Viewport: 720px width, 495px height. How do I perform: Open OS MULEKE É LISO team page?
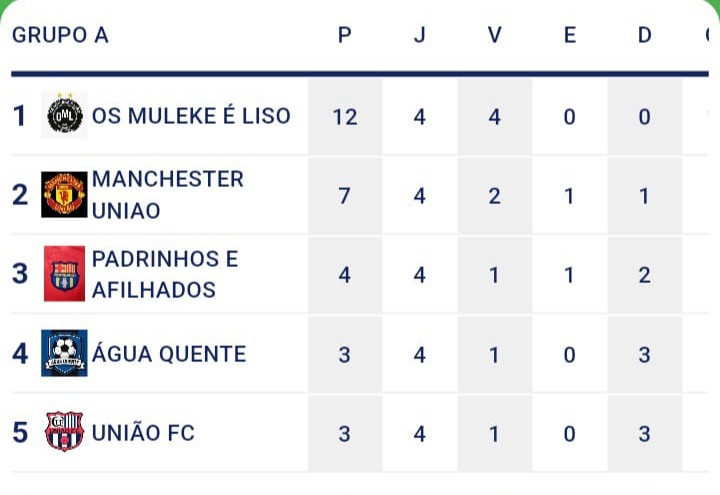(191, 116)
